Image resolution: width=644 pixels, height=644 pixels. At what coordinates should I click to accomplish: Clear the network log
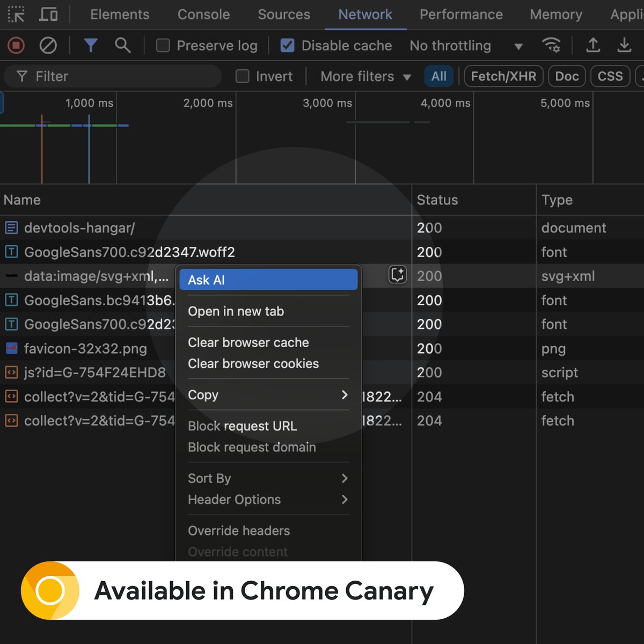point(48,46)
